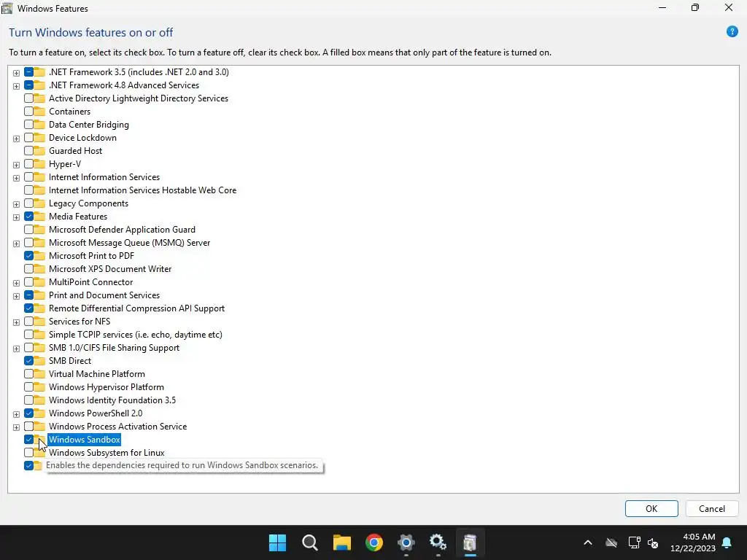
Task: Enable Windows Subsystem for Linux checkbox
Action: [28, 453]
